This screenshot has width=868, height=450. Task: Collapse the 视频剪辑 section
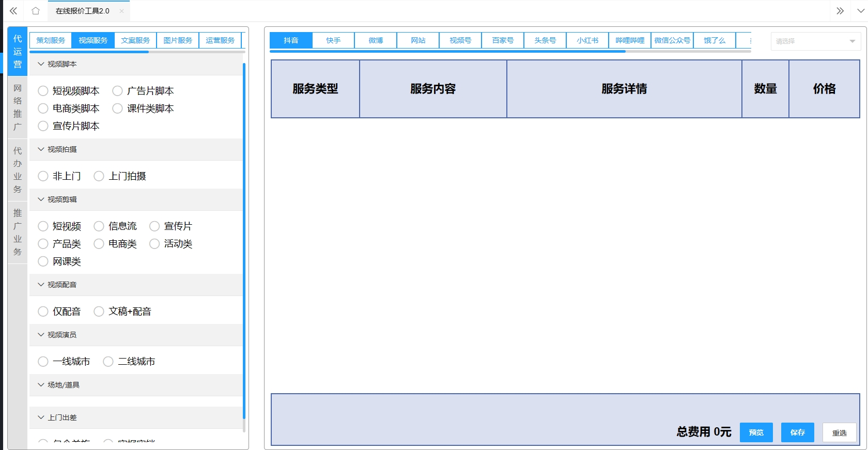click(x=41, y=199)
